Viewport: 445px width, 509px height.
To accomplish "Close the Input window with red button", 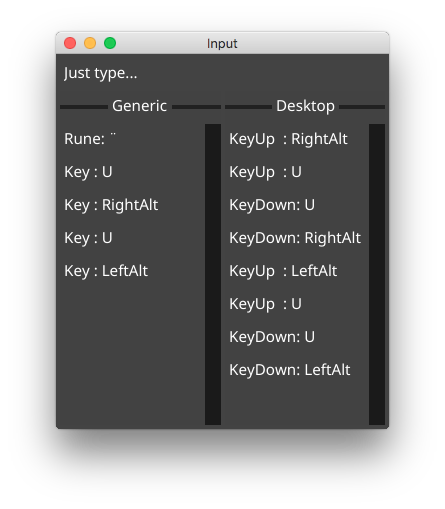I will 70,43.
